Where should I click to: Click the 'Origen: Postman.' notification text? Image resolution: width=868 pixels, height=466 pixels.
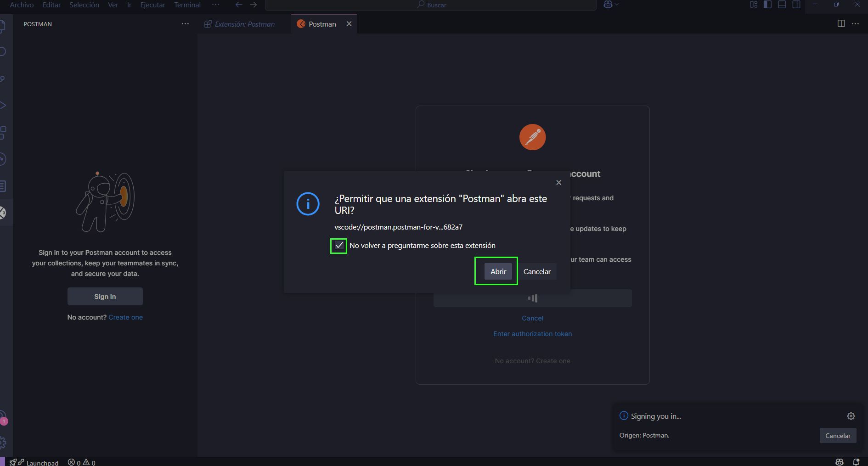tap(644, 435)
